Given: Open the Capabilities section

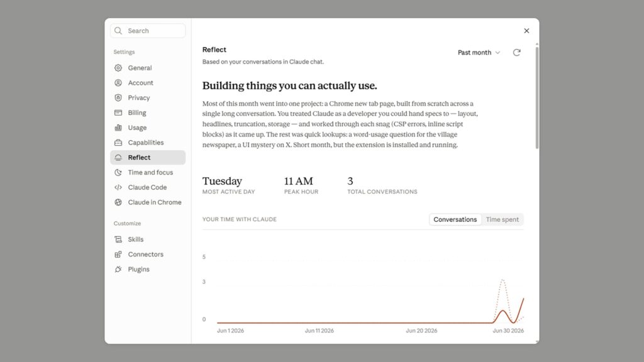Looking at the screenshot, I should (x=148, y=143).
